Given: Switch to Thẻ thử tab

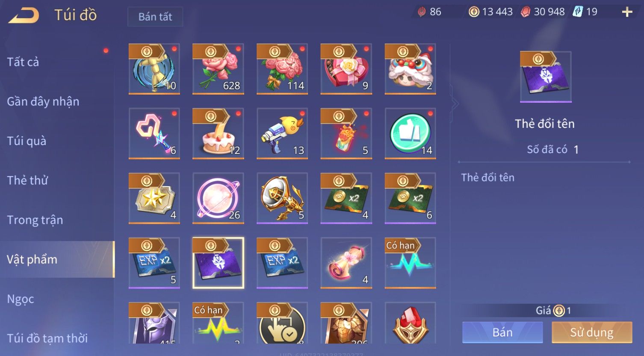Looking at the screenshot, I should (x=27, y=180).
